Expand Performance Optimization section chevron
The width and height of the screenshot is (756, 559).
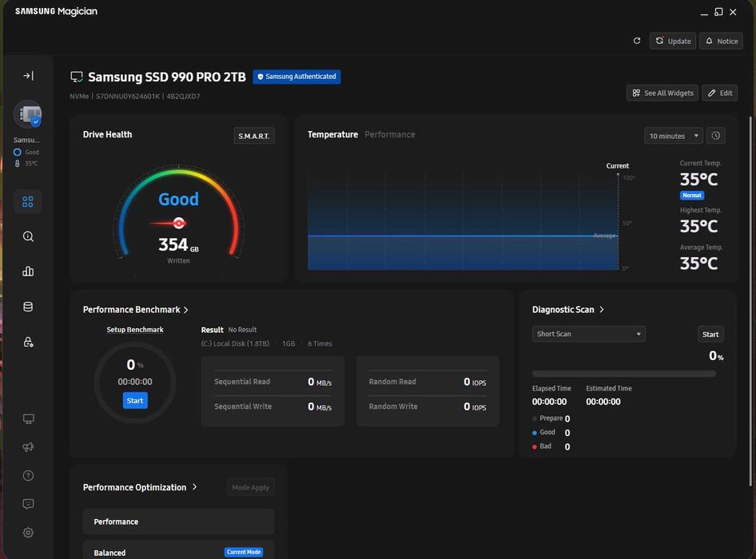[x=195, y=487]
